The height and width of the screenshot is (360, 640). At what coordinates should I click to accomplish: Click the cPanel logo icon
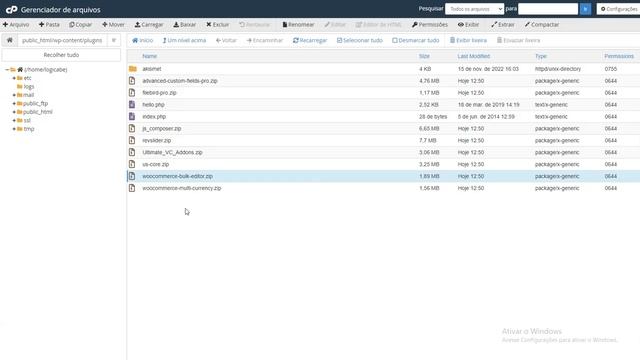(x=11, y=9)
